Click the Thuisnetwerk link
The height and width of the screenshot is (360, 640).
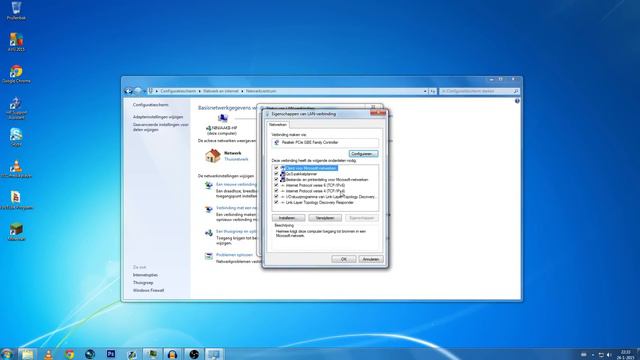tap(236, 159)
